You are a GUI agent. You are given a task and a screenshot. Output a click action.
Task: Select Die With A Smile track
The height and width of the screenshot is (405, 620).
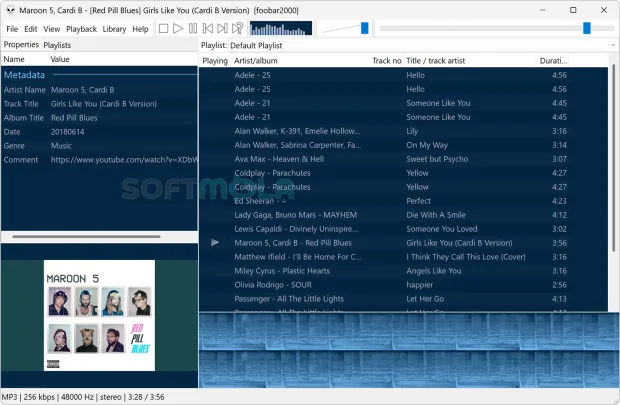click(x=403, y=215)
